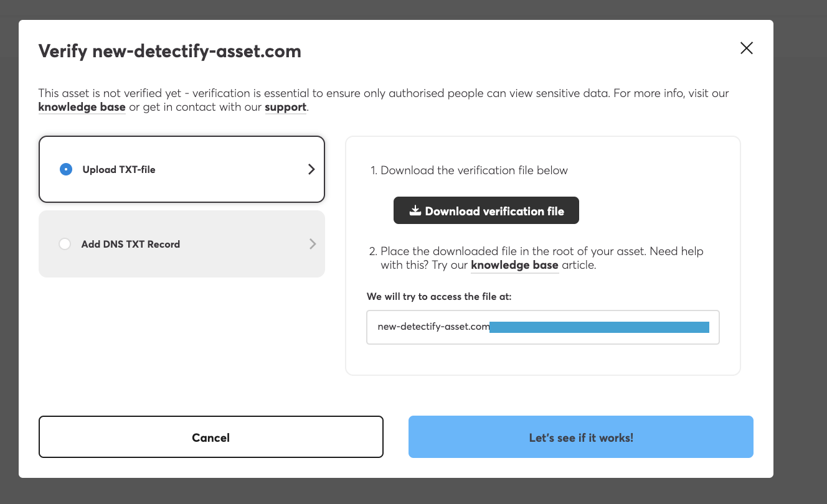Viewport: 827px width, 504px height.
Task: Click the Verify new-detectify-asset.com dialog title
Action: 169,51
